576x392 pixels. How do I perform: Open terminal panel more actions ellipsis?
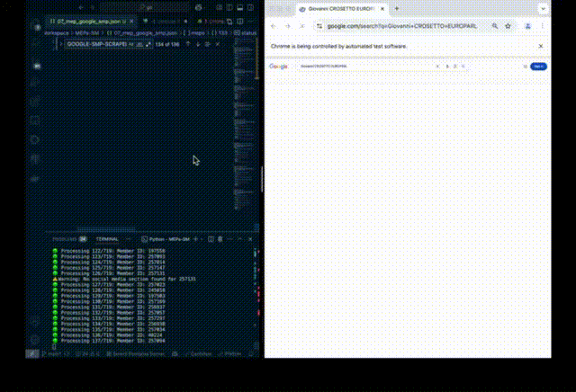[x=230, y=239]
